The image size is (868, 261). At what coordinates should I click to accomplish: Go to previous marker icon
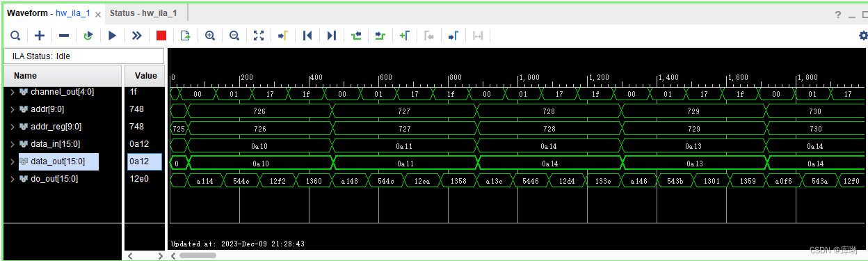click(x=429, y=35)
